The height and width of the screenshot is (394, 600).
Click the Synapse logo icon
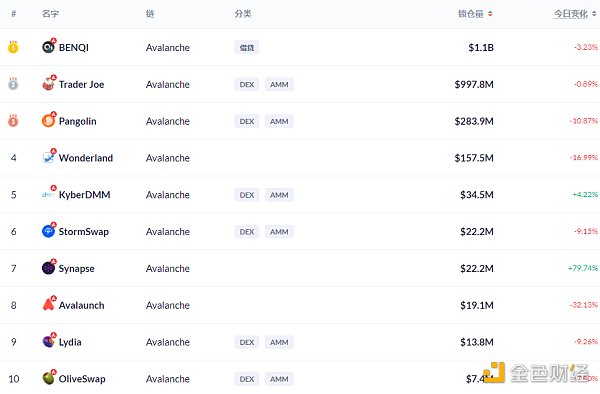coord(48,268)
